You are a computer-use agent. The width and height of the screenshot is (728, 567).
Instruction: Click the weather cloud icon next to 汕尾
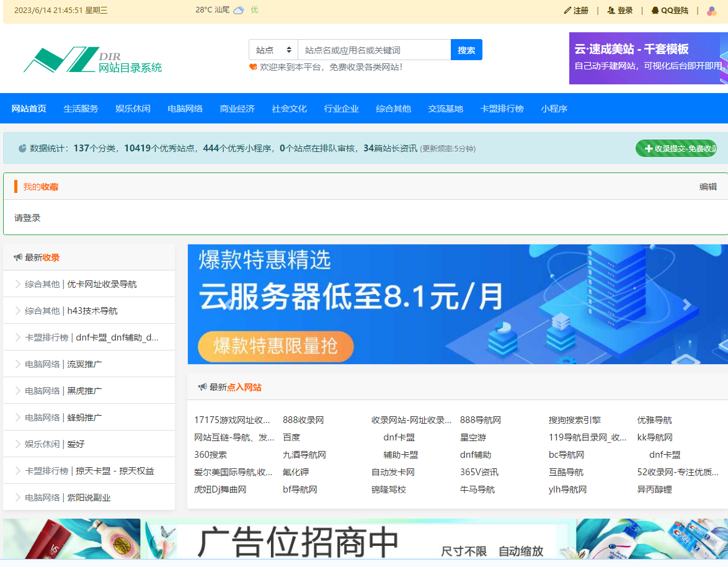coord(238,11)
